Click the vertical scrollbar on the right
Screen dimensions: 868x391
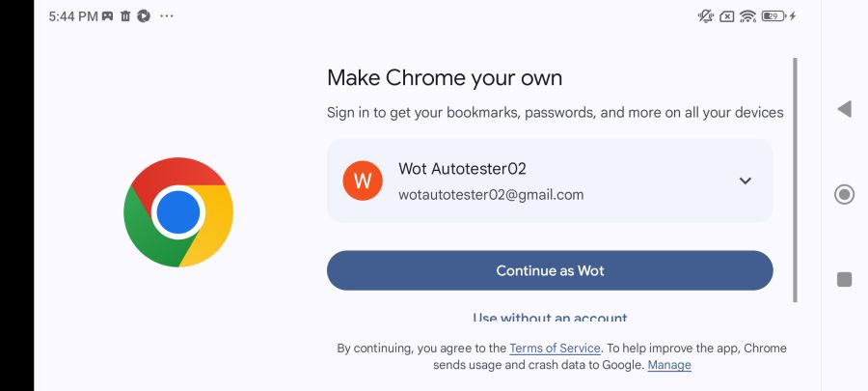[795, 179]
